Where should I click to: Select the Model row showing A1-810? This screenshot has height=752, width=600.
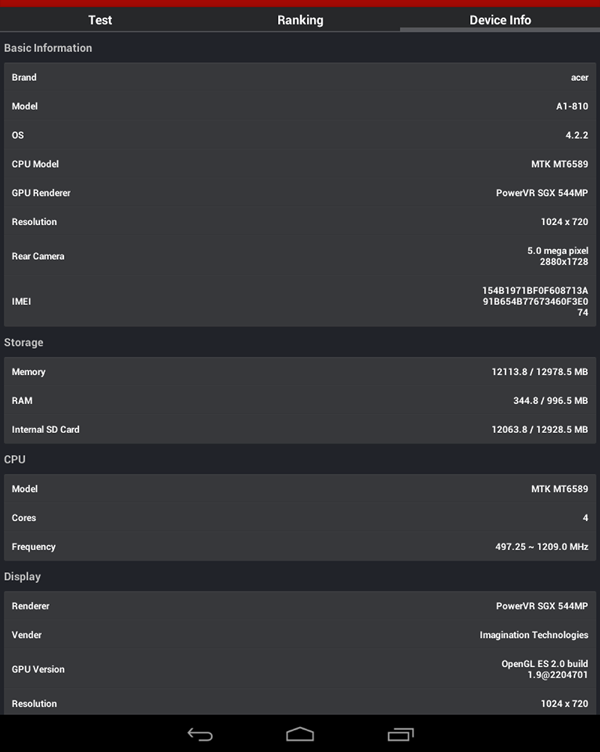pyautogui.click(x=300, y=106)
